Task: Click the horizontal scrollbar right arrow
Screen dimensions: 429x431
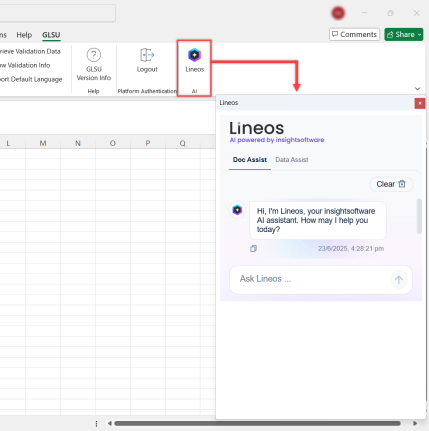Action: point(415,423)
